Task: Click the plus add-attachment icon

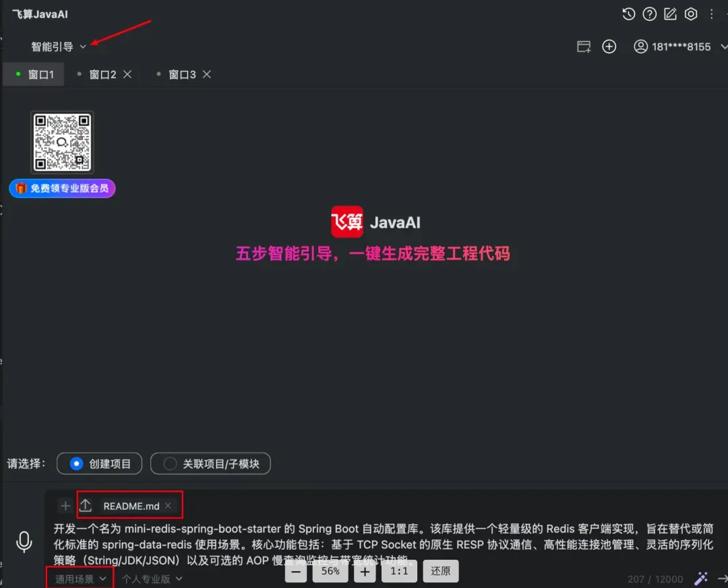Action: [x=65, y=506]
